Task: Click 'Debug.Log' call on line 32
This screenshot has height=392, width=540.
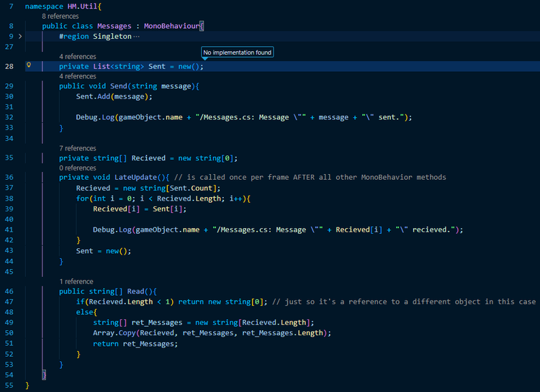Action: pyautogui.click(x=95, y=117)
